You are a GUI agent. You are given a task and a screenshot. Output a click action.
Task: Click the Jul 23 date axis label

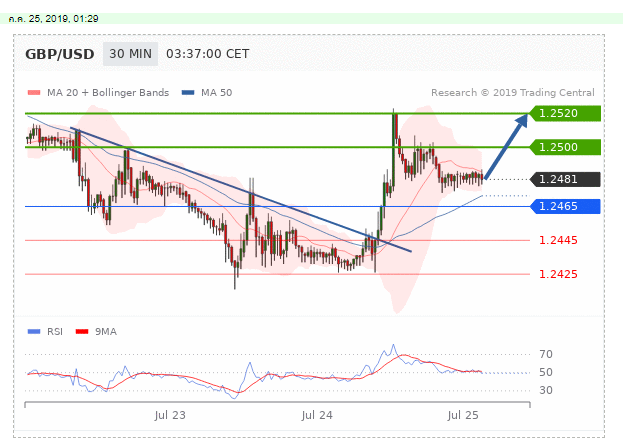[x=170, y=415]
